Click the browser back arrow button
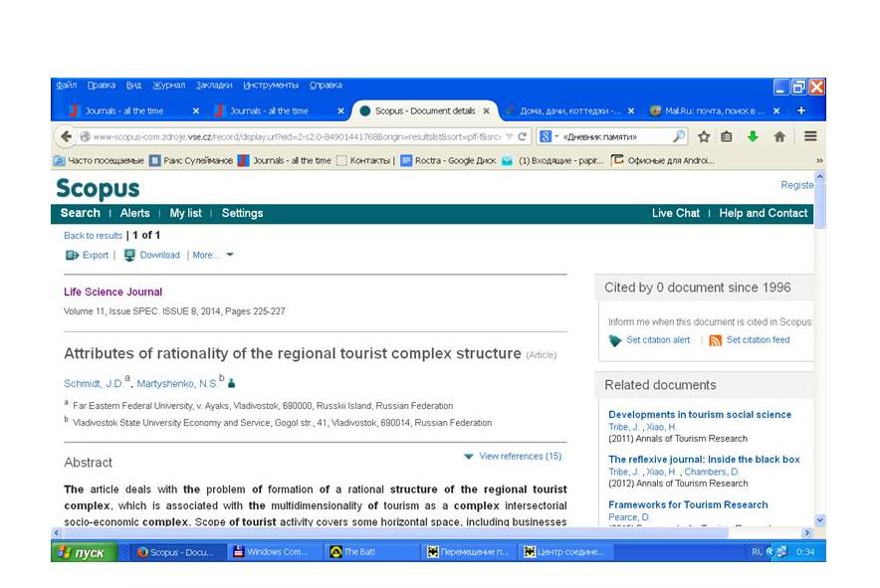The image size is (880, 588). click(x=67, y=136)
